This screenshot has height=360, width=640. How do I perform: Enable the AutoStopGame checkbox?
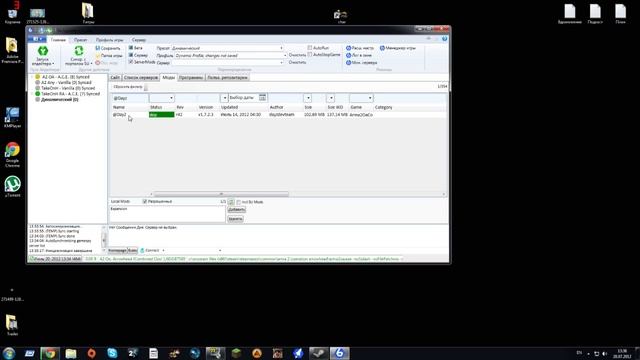tap(310, 55)
